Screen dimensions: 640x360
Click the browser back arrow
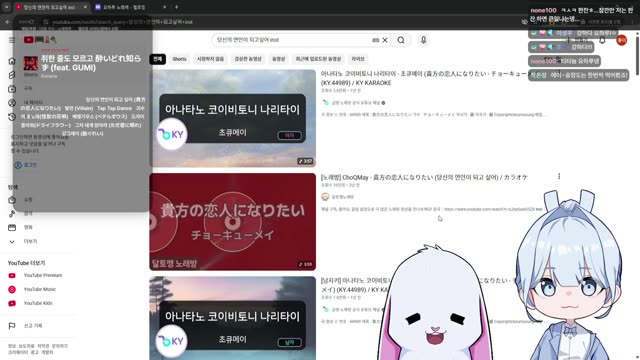coord(7,22)
